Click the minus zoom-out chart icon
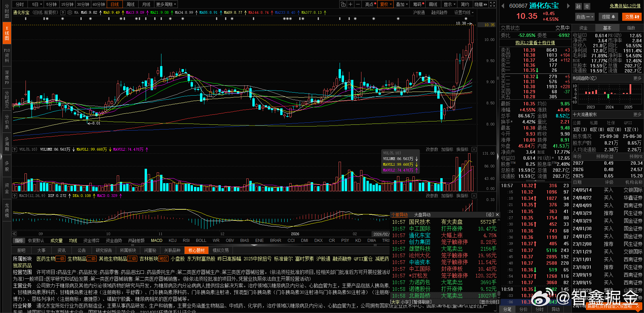The width and height of the screenshot is (644, 313). point(358,4)
